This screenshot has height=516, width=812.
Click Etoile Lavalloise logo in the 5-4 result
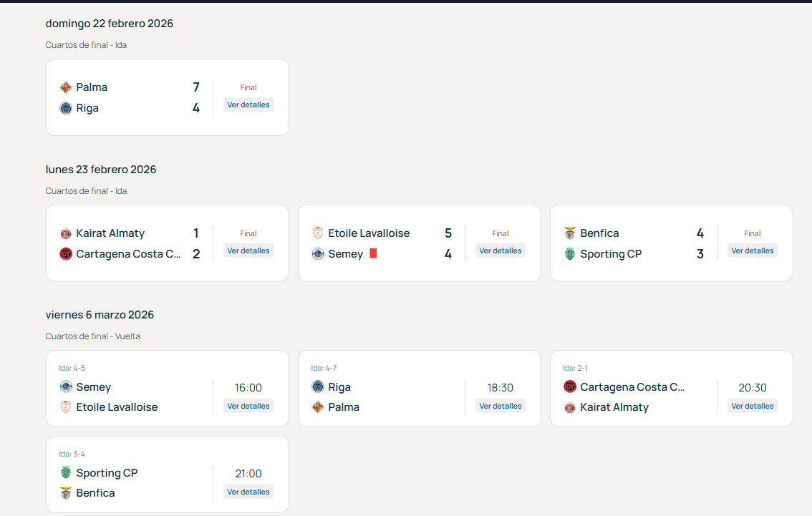pos(318,233)
